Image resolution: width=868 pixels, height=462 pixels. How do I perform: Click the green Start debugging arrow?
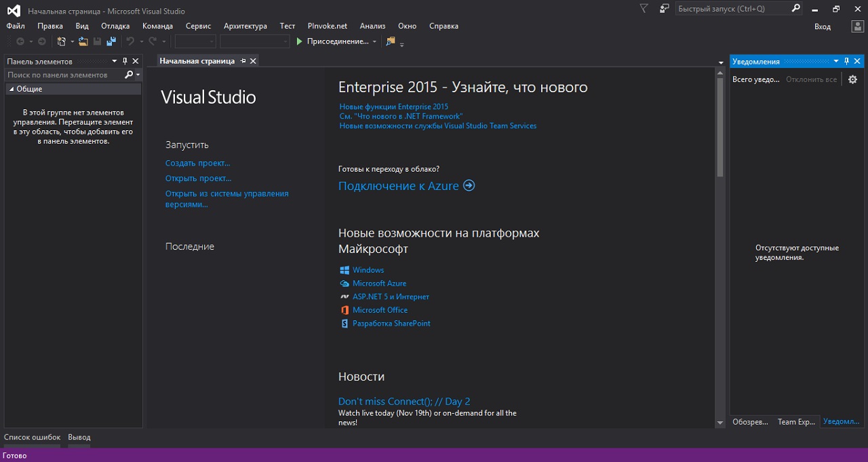click(300, 41)
